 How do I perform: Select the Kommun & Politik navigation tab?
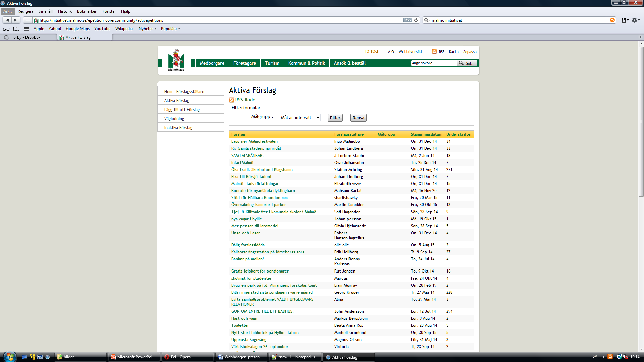(307, 63)
